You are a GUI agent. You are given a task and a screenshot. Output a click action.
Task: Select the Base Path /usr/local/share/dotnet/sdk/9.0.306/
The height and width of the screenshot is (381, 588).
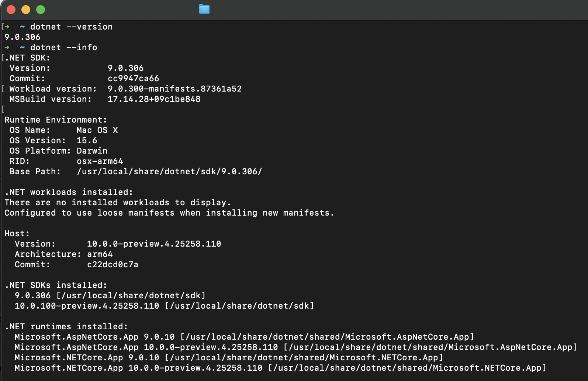pyautogui.click(x=169, y=171)
